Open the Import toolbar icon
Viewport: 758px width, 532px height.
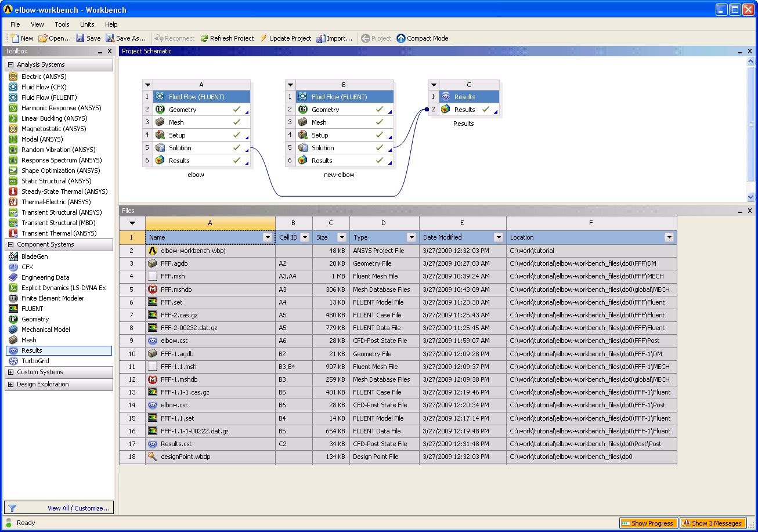point(321,38)
